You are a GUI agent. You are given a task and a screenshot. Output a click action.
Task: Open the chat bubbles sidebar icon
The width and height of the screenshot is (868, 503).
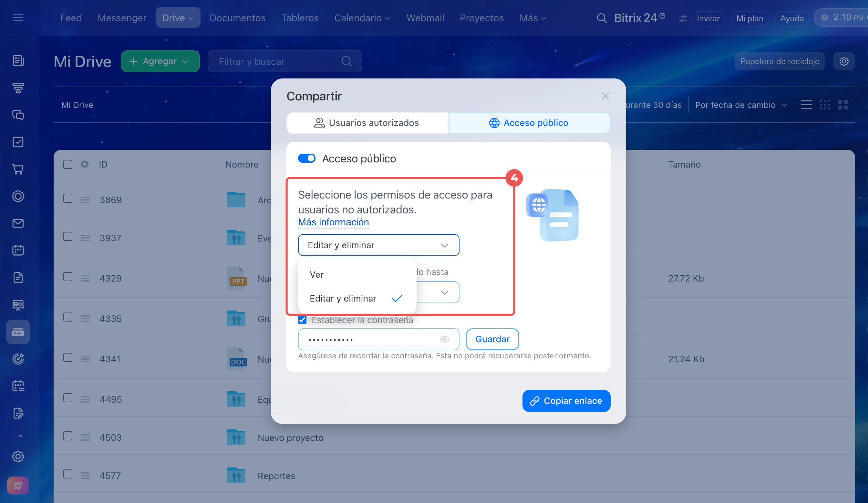[18, 115]
